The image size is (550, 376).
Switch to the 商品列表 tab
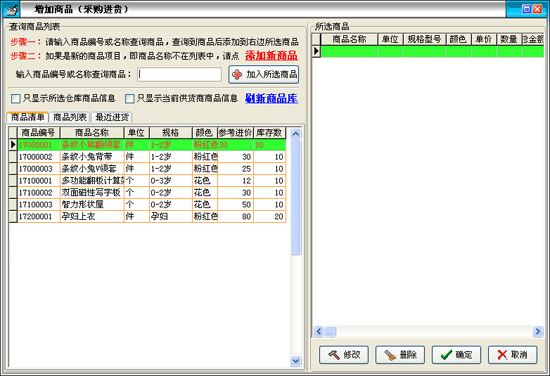tap(70, 117)
